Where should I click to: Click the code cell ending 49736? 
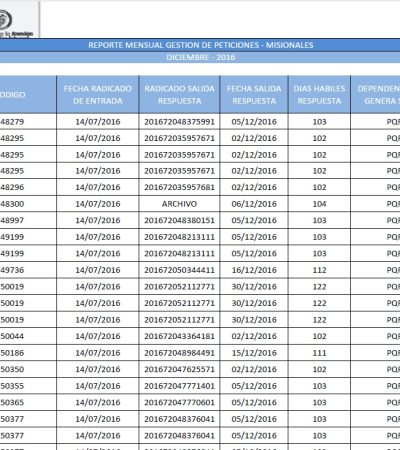pyautogui.click(x=28, y=270)
